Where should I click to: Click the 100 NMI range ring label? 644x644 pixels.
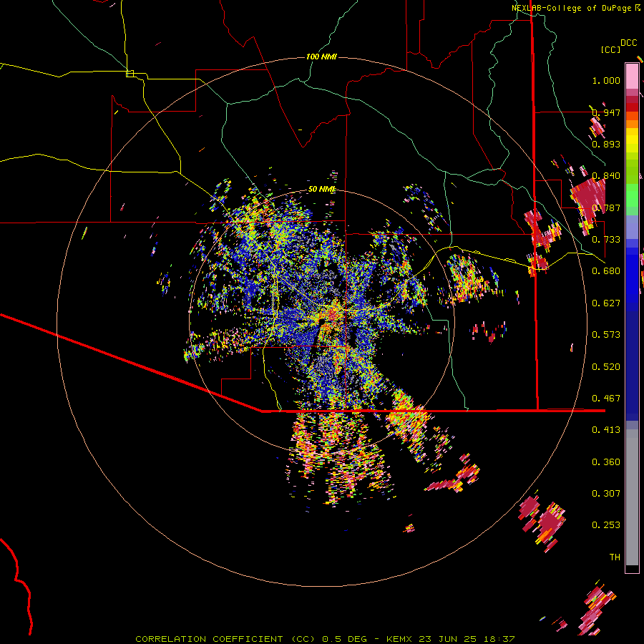(x=321, y=57)
